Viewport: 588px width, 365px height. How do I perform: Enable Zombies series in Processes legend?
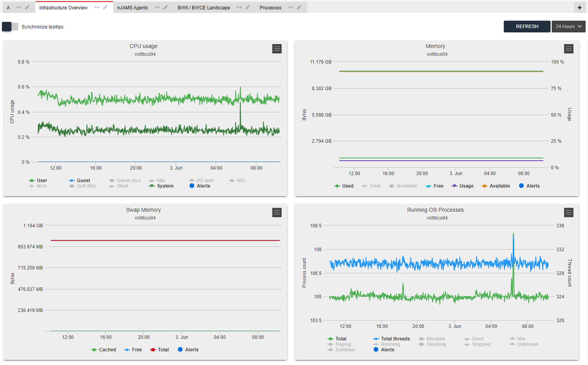point(341,350)
